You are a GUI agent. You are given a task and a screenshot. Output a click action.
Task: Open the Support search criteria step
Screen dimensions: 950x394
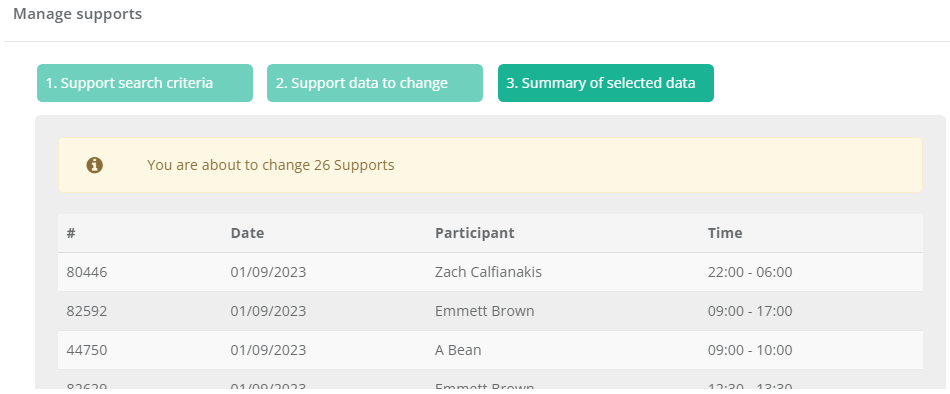coord(145,83)
